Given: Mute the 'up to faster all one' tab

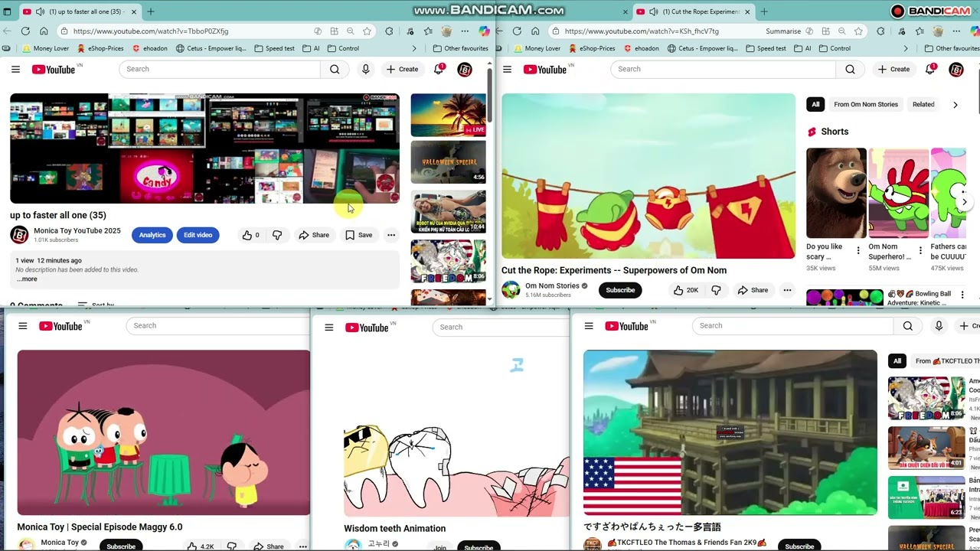Looking at the screenshot, I should point(40,11).
